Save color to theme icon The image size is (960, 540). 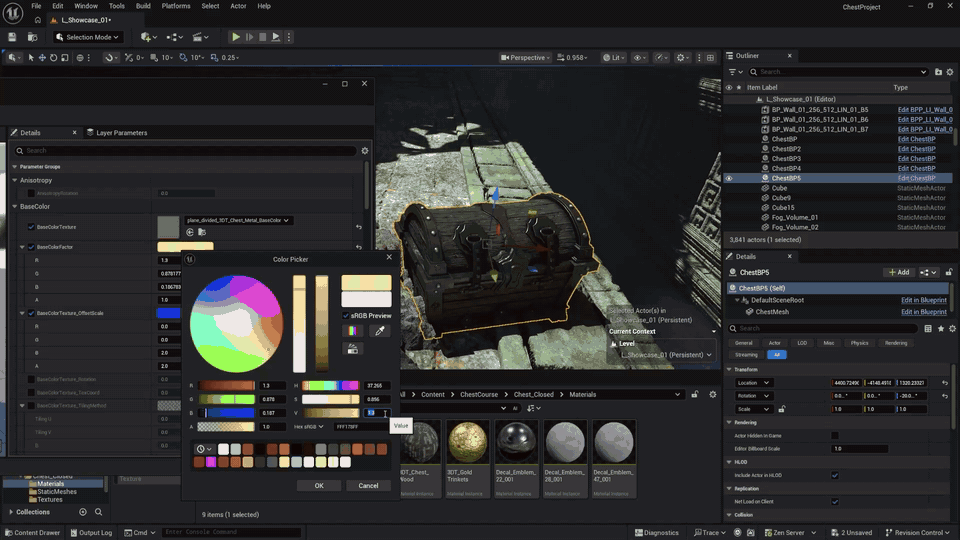[x=353, y=349]
